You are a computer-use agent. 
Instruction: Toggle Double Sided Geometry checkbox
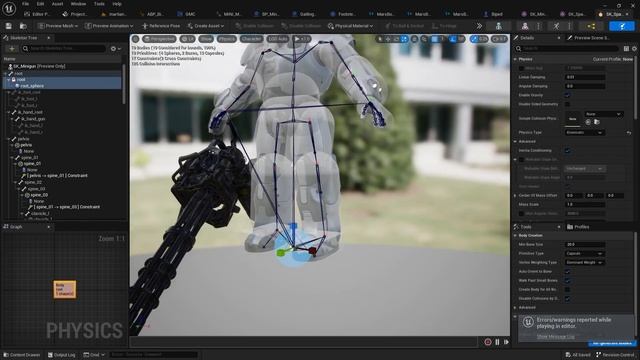(567, 104)
